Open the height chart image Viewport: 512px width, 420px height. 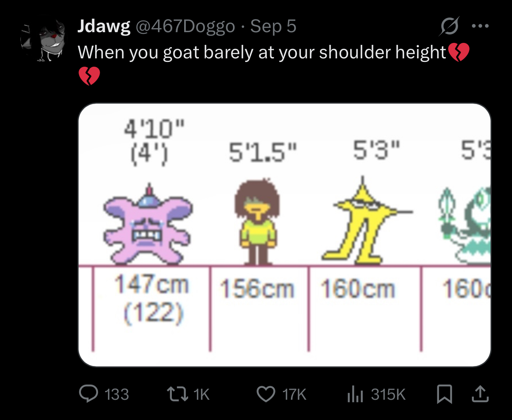click(284, 234)
